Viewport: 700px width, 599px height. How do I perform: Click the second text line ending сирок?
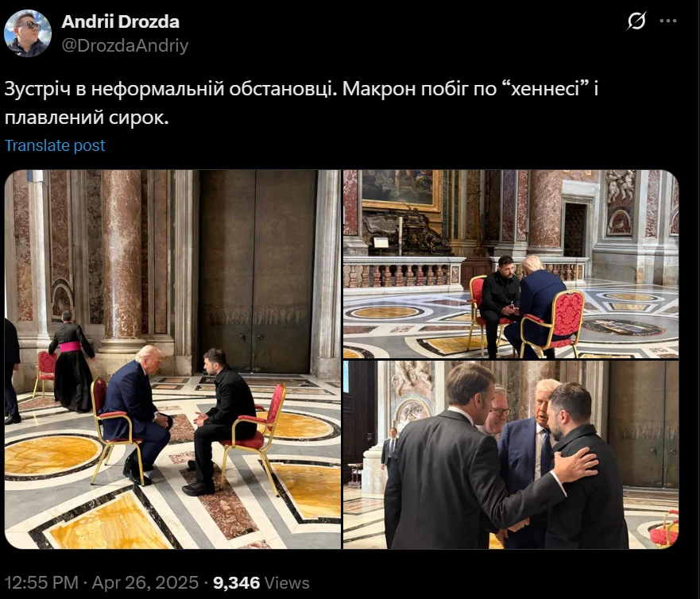click(x=87, y=118)
